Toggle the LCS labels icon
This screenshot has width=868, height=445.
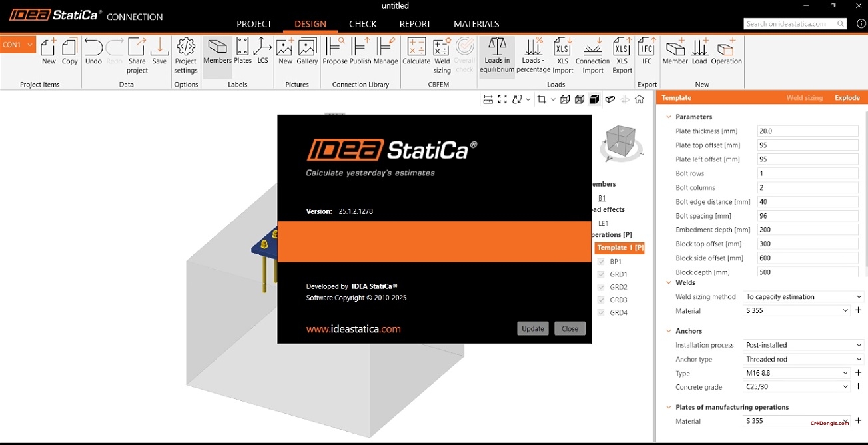[262, 51]
